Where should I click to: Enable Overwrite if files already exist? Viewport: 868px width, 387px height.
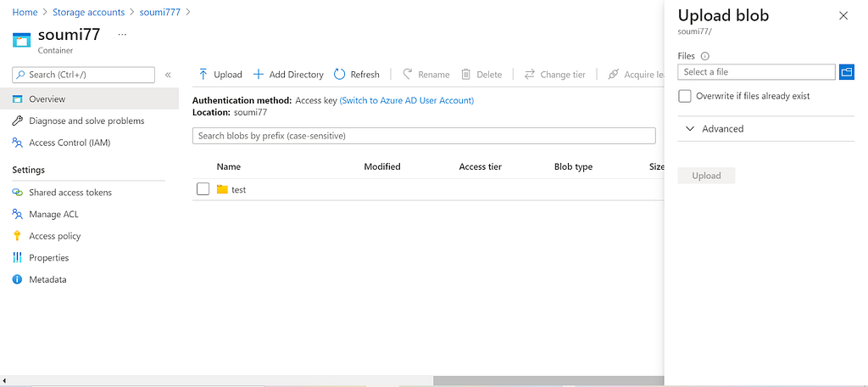[x=685, y=96]
